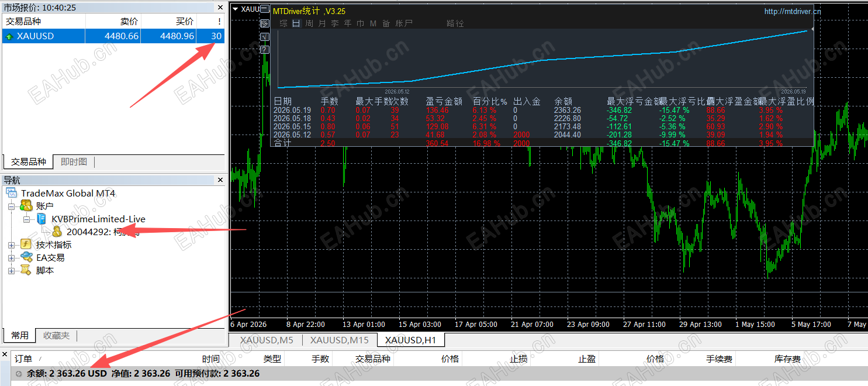Select the 综 summary tab in MTDriver
The width and height of the screenshot is (868, 386).
point(283,23)
